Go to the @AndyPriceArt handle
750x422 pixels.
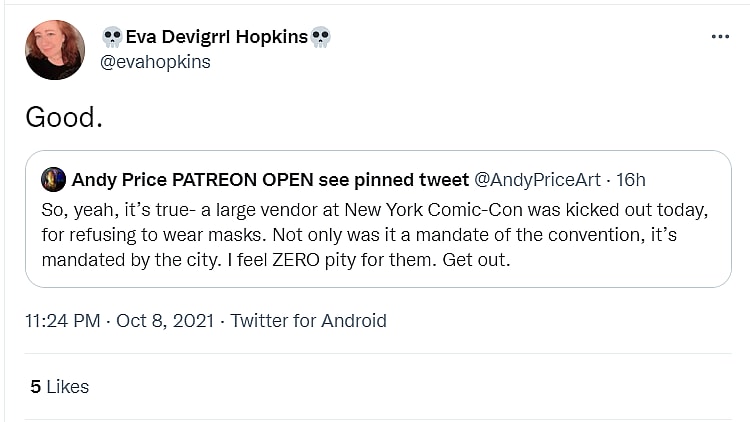537,180
